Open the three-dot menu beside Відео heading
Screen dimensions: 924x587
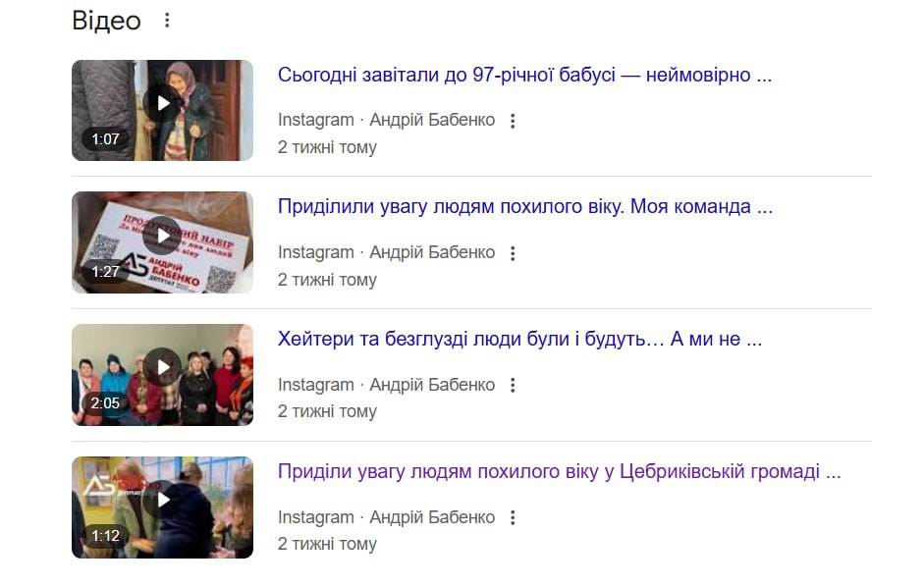click(167, 21)
